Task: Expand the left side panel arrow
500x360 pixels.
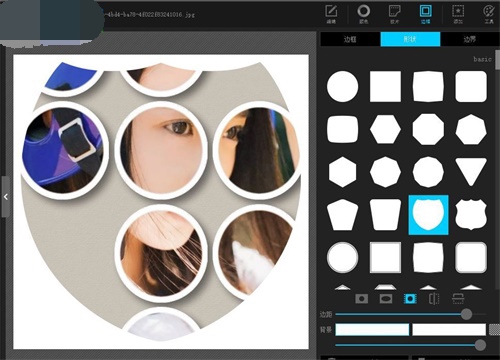Action: tap(6, 197)
